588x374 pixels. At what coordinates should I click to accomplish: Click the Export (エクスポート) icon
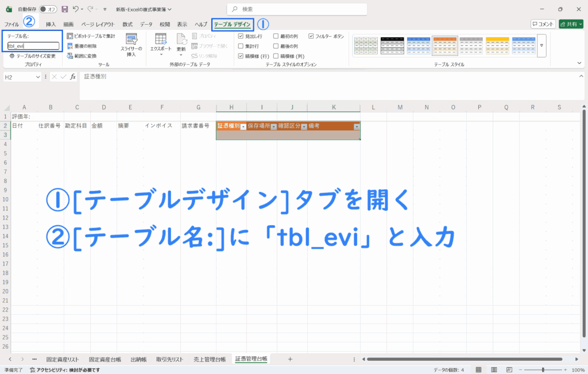click(161, 43)
